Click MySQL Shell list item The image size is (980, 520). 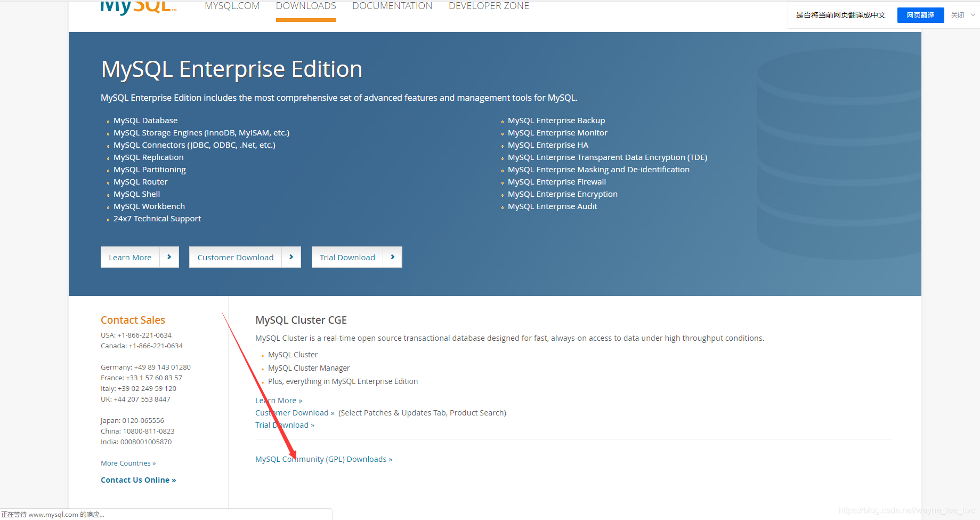click(x=136, y=194)
